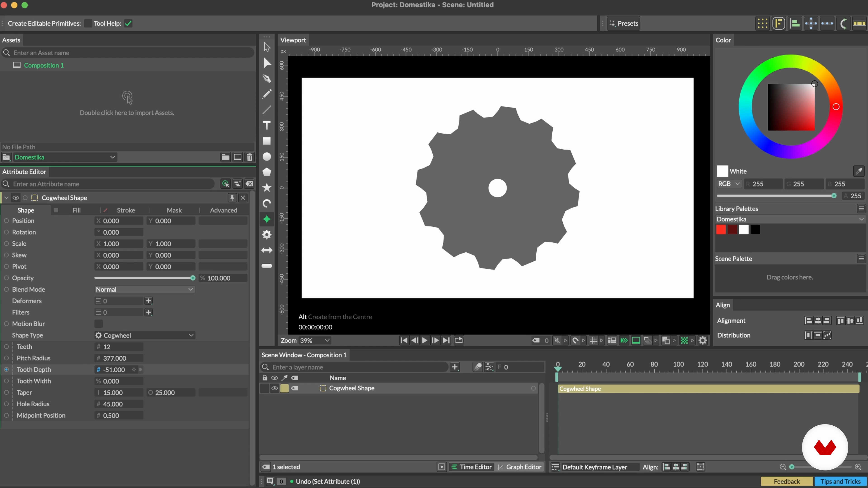This screenshot has height=488, width=868.
Task: Toggle Position animation radio button
Action: [x=6, y=221]
